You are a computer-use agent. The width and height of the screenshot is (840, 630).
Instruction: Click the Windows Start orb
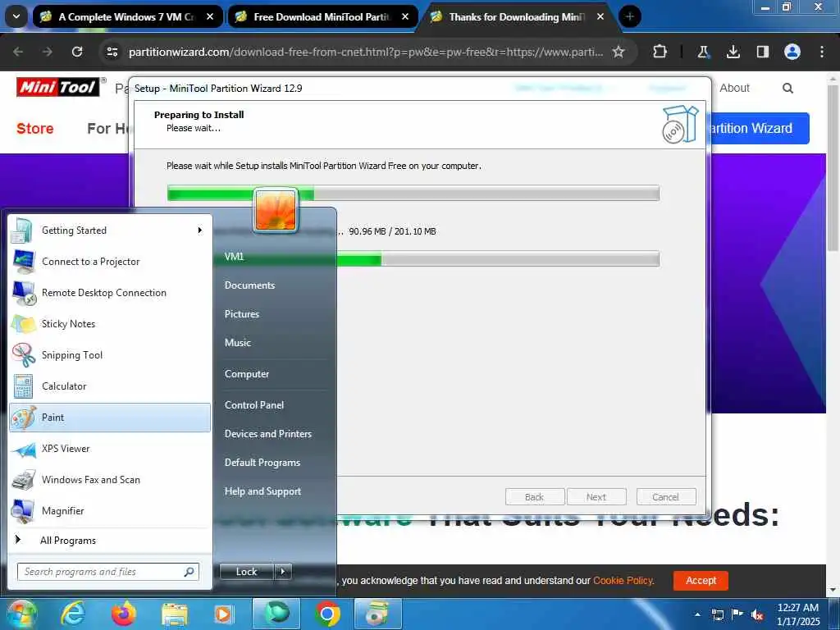(x=21, y=614)
